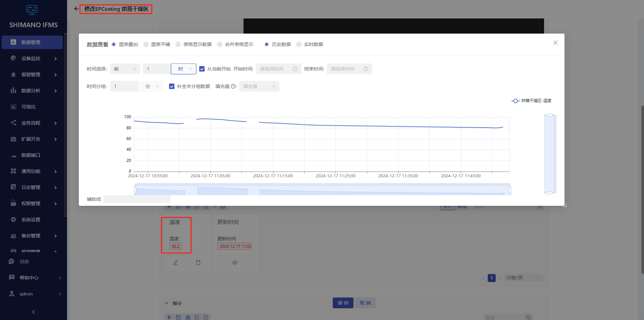Viewport: 644px width, 320px height.
Task: Click the search icon in 指令 query box
Action: click(528, 317)
